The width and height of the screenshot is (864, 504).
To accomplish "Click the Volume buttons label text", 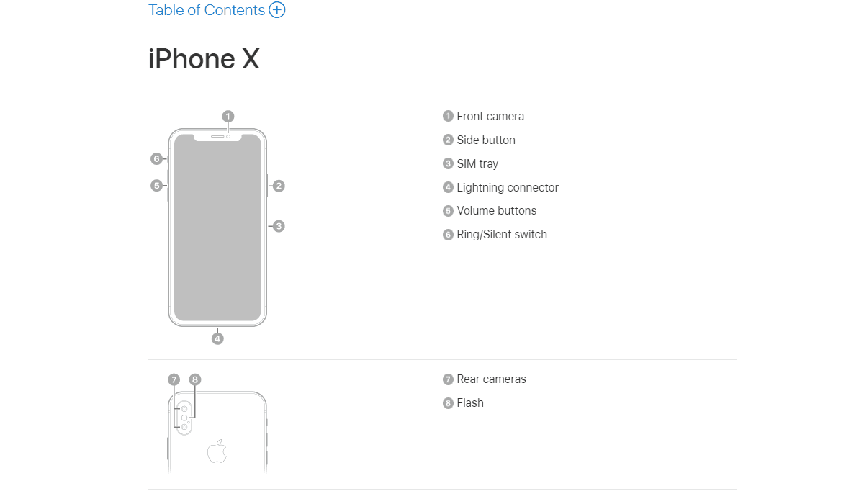I will point(497,210).
